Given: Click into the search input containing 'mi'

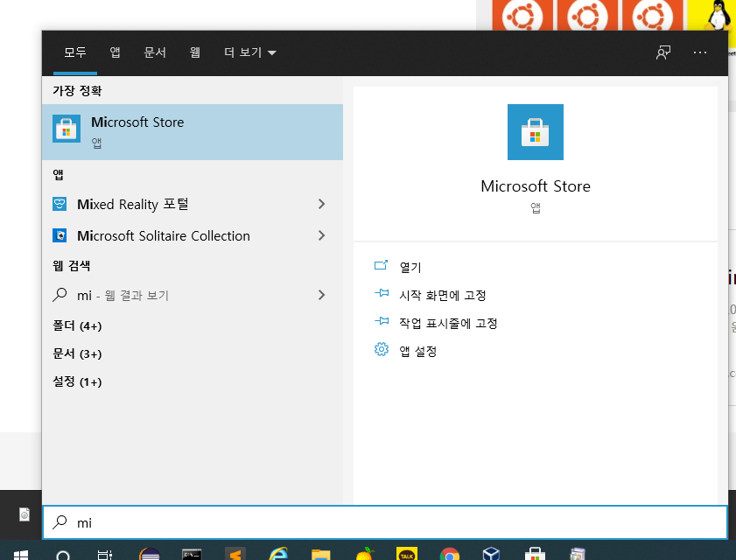Looking at the screenshot, I should (x=385, y=522).
